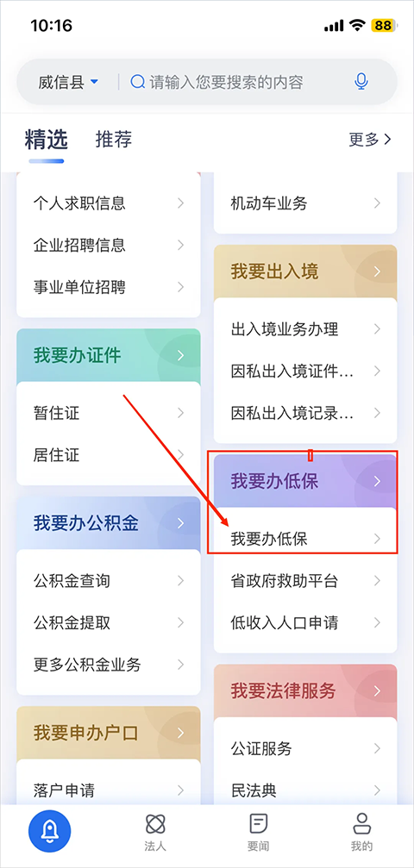Viewport: 414px width, 868px height.
Task: Open 我要办低保 list item
Action: (305, 539)
